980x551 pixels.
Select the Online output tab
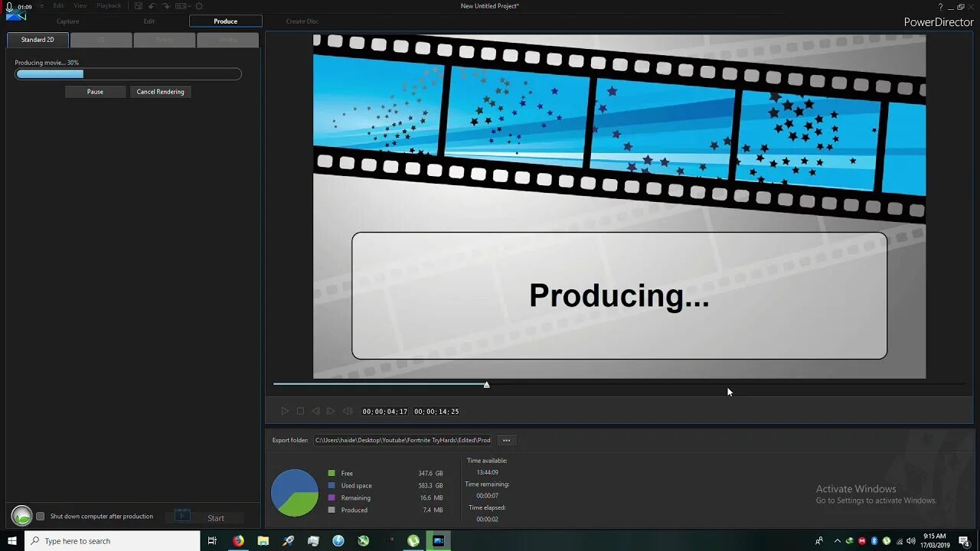[228, 40]
